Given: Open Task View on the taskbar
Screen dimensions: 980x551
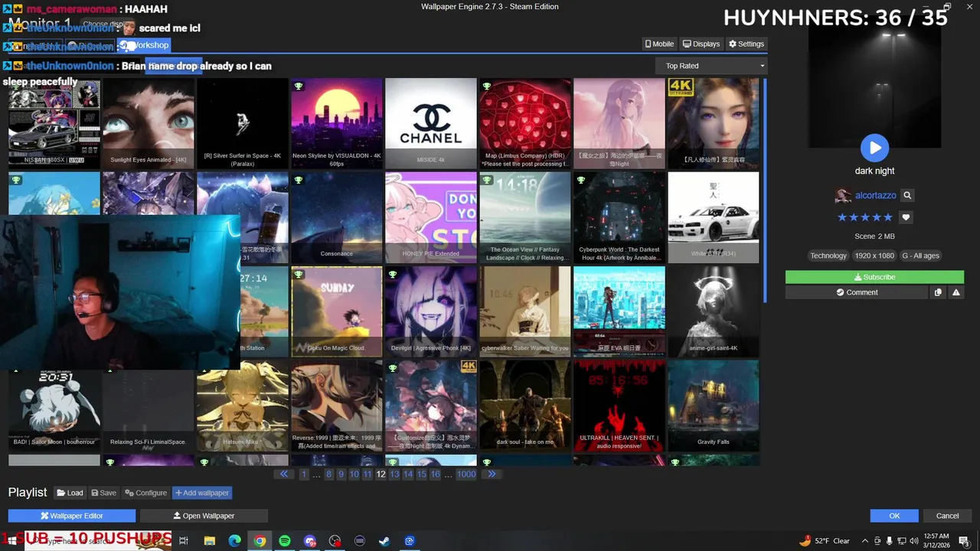Looking at the screenshot, I should [x=184, y=541].
